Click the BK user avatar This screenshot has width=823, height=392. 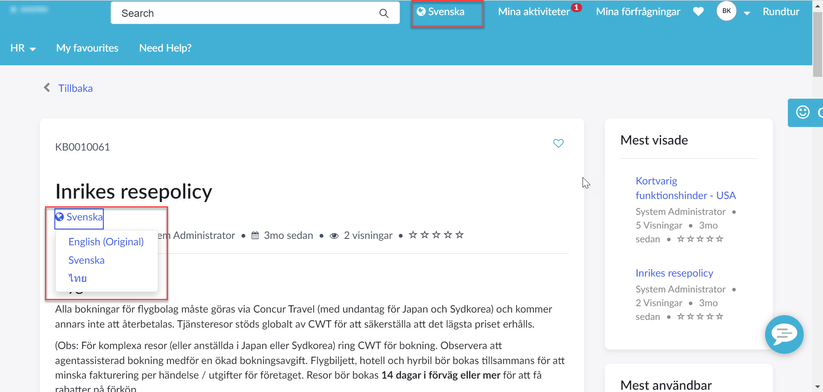pyautogui.click(x=726, y=11)
